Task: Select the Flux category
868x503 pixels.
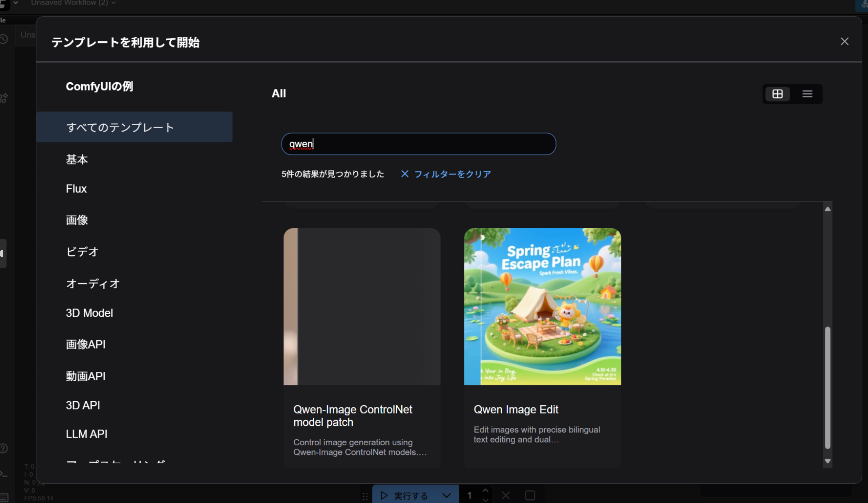Action: point(76,189)
